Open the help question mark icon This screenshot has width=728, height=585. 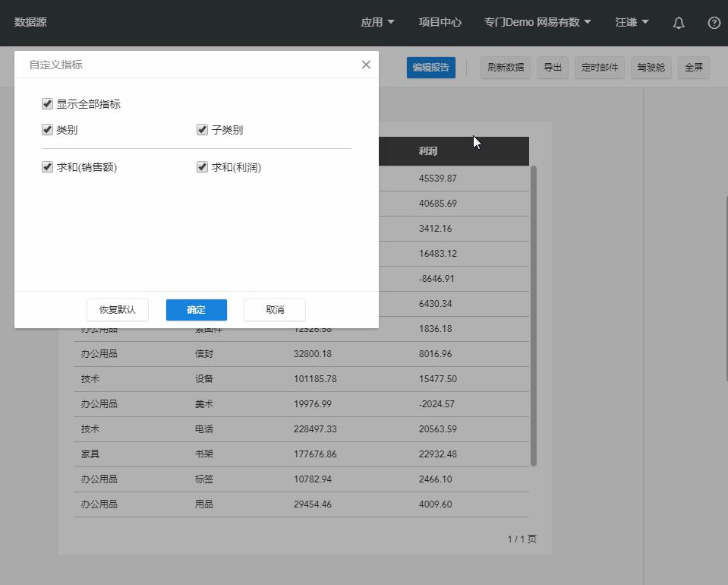point(714,23)
